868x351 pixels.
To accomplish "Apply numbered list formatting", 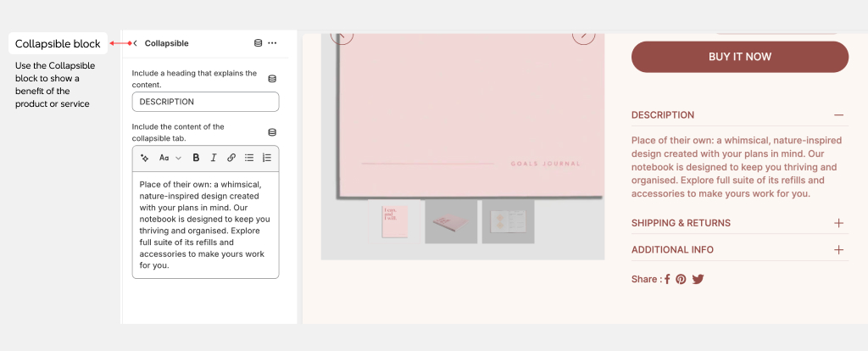I will coord(266,158).
